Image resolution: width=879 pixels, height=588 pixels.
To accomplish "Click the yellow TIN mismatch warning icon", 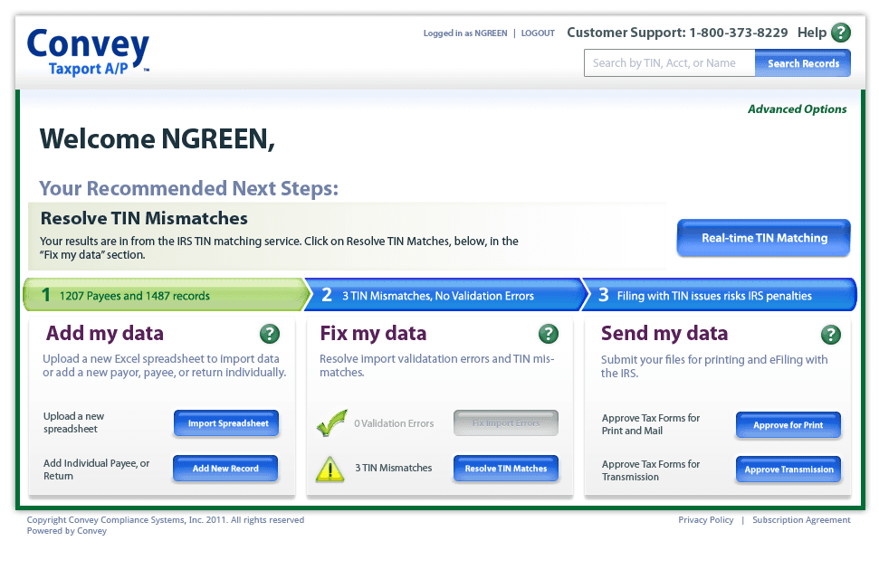I will (x=330, y=469).
